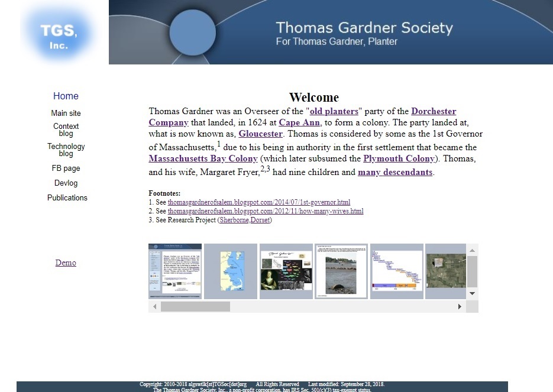The height and width of the screenshot is (392, 553).
Task: Click the horizontal gallery scrollbar thumb
Action: click(195, 306)
